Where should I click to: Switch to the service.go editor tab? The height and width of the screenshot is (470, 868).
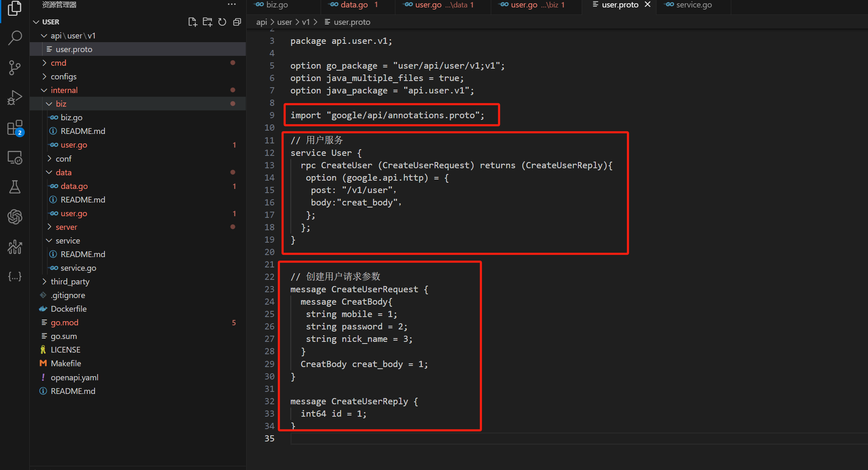(x=694, y=5)
